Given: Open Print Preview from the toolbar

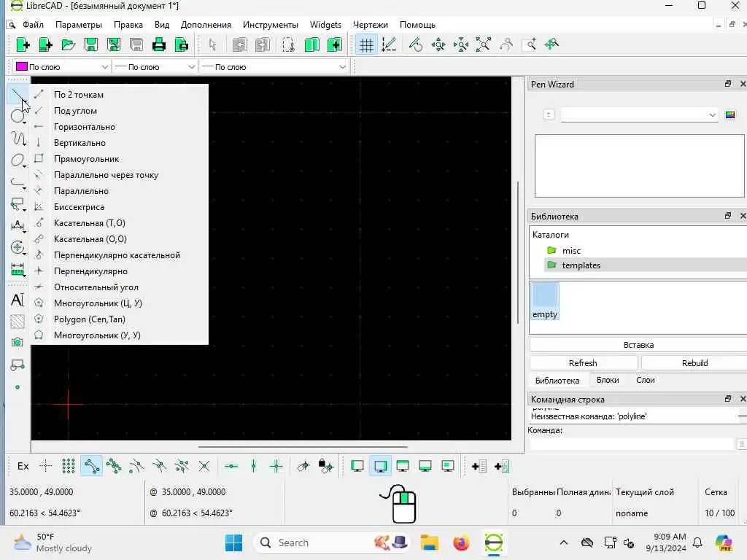Looking at the screenshot, I should pyautogui.click(x=182, y=44).
